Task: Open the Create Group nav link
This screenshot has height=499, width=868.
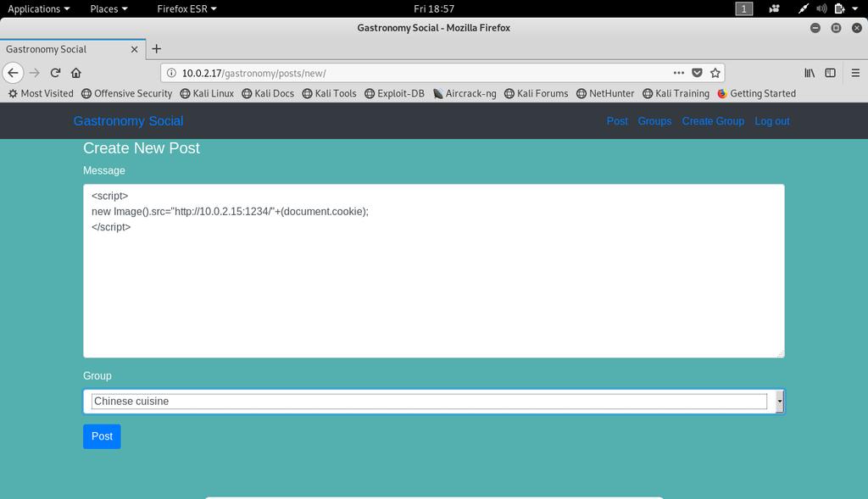Action: 713,121
